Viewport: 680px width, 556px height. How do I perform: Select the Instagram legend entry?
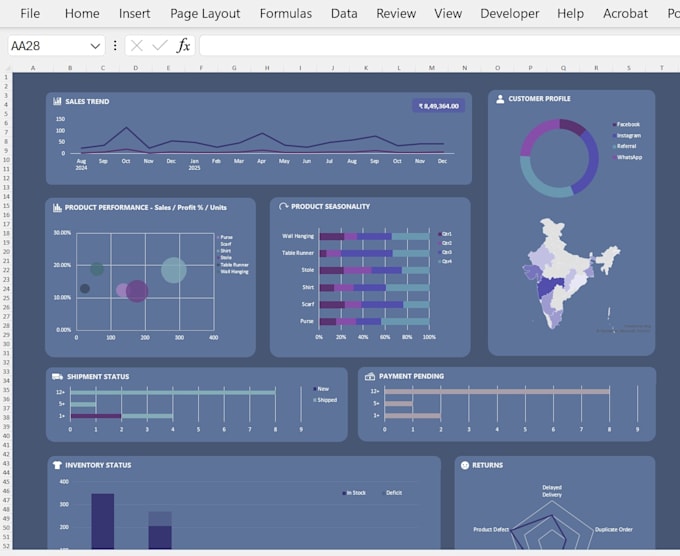pyautogui.click(x=626, y=135)
